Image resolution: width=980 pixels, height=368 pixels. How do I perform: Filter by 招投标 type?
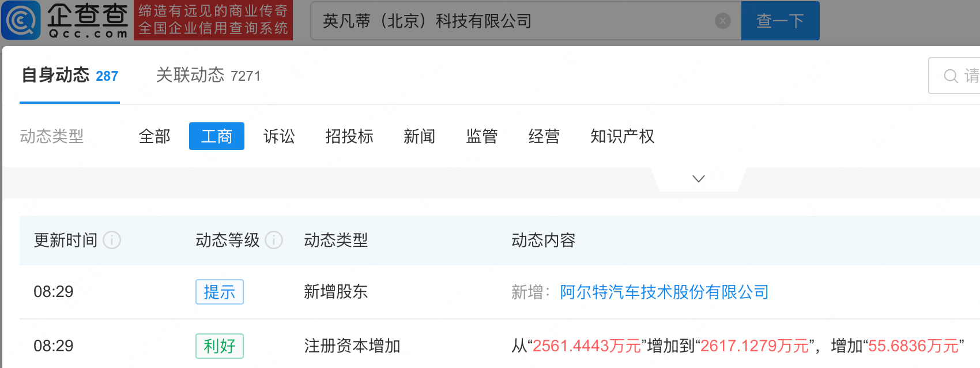coord(349,136)
